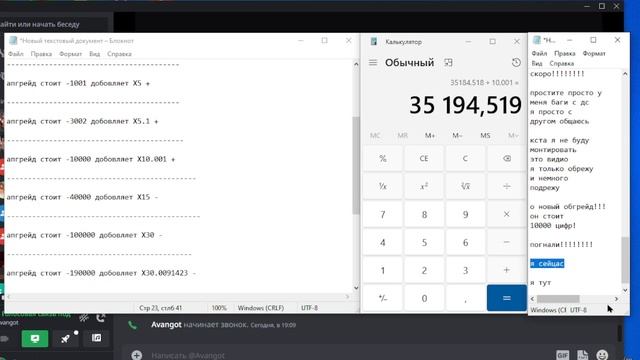Click the C clear key in calculator
This screenshot has width=640, height=360.
[465, 158]
